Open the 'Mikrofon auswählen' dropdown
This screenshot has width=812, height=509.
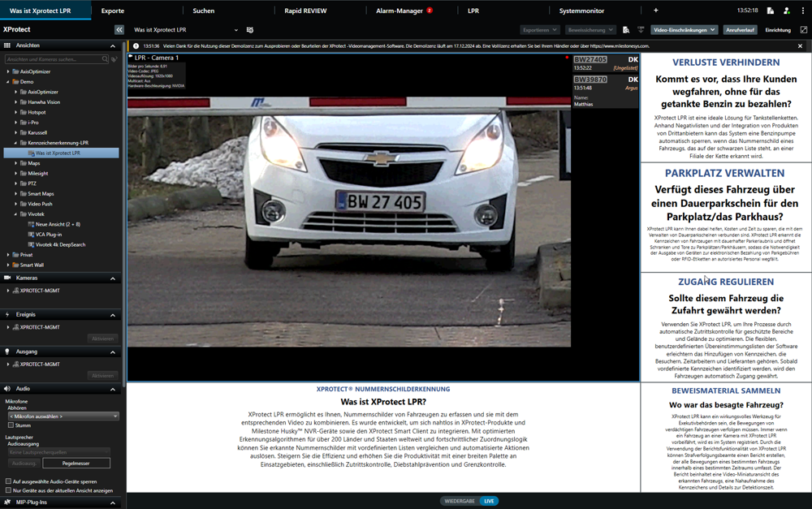(x=63, y=416)
